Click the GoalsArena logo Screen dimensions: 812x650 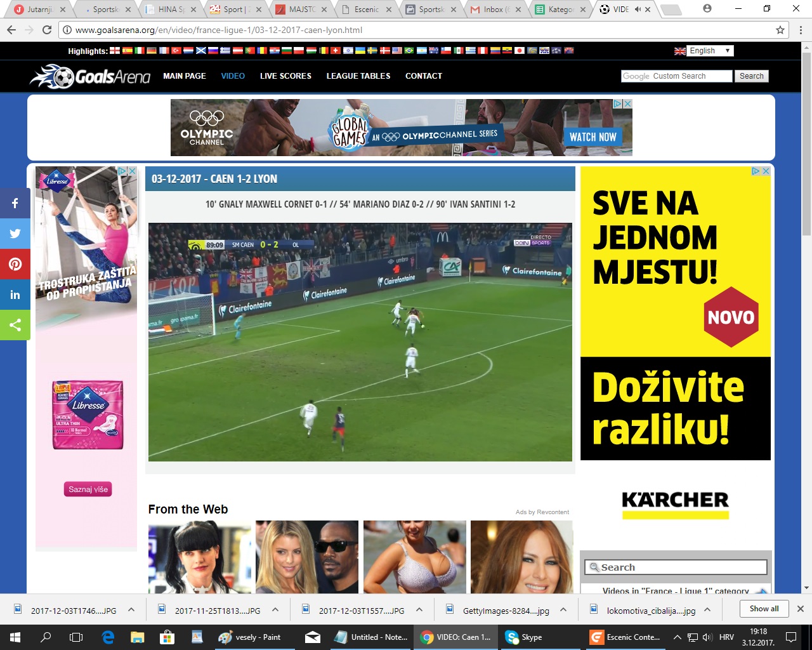[x=90, y=76]
